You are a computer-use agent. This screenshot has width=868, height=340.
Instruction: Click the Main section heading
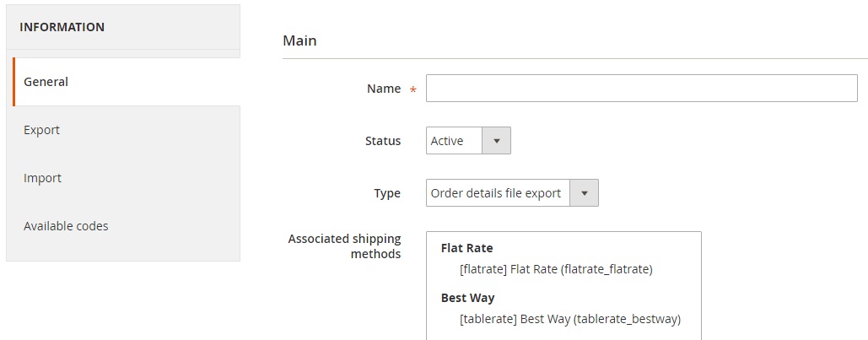pyautogui.click(x=299, y=40)
